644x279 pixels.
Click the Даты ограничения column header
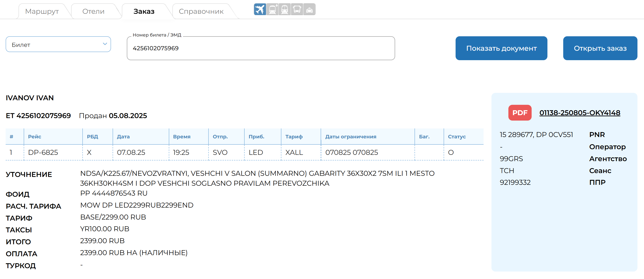pyautogui.click(x=350, y=137)
